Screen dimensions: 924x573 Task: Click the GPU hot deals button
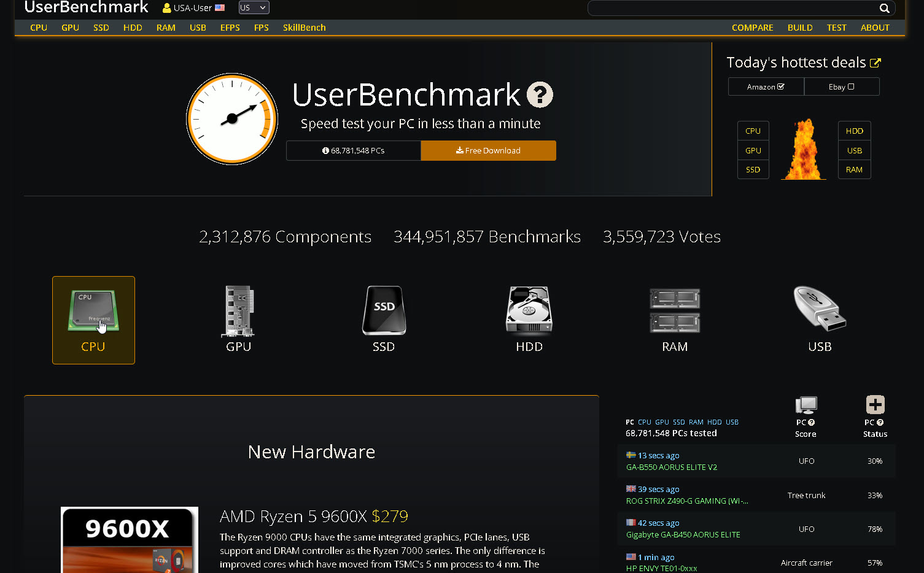(x=753, y=150)
